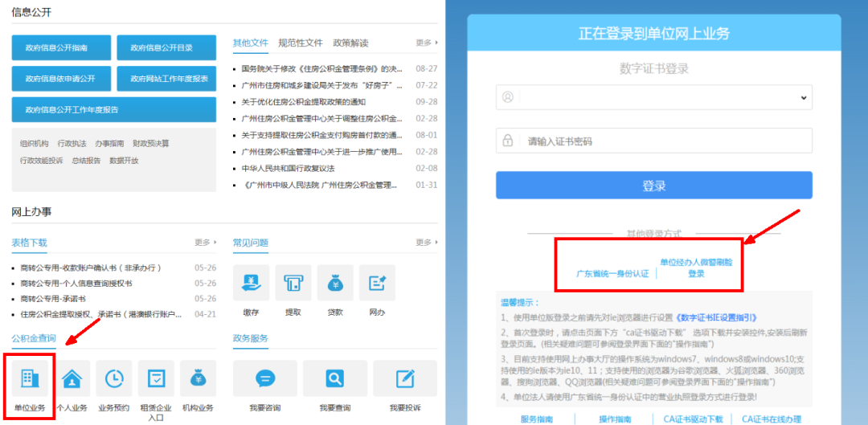
Task: Open the 机构业务 money bag icon
Action: [x=199, y=378]
